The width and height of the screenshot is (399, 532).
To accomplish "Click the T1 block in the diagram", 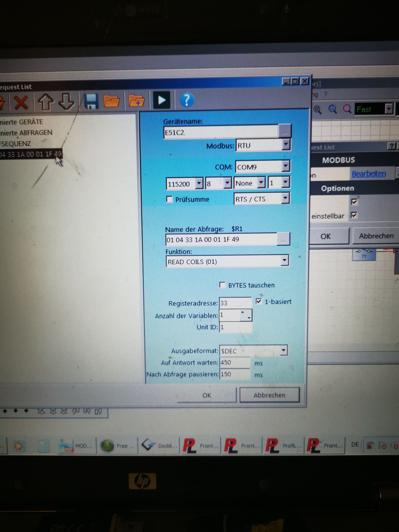I will coord(364,255).
